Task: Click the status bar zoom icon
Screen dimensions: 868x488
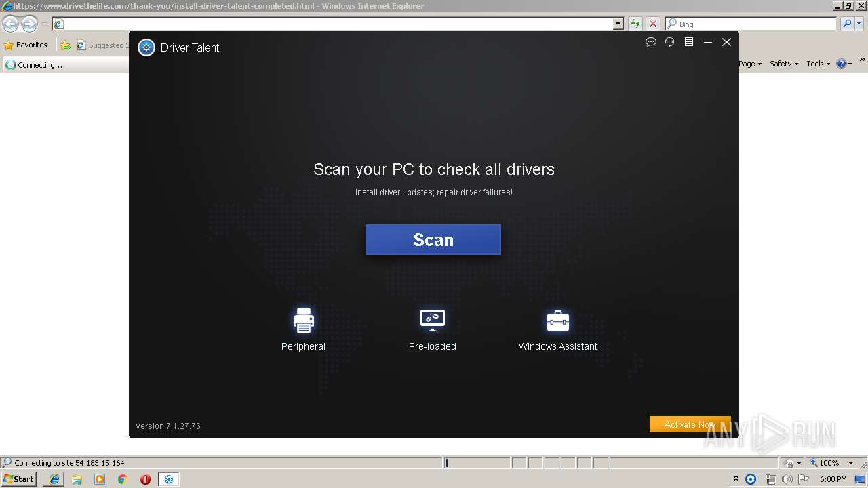Action: click(x=814, y=463)
